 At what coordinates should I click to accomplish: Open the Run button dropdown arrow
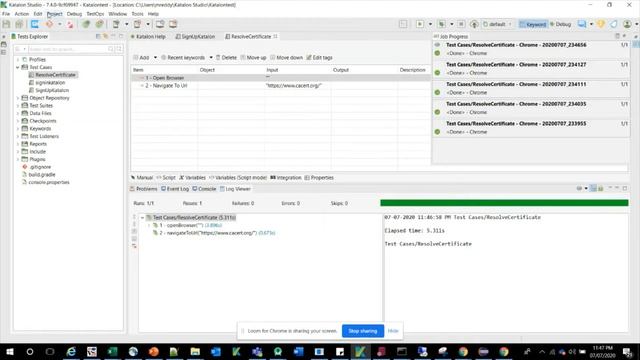pyautogui.click(x=430, y=24)
